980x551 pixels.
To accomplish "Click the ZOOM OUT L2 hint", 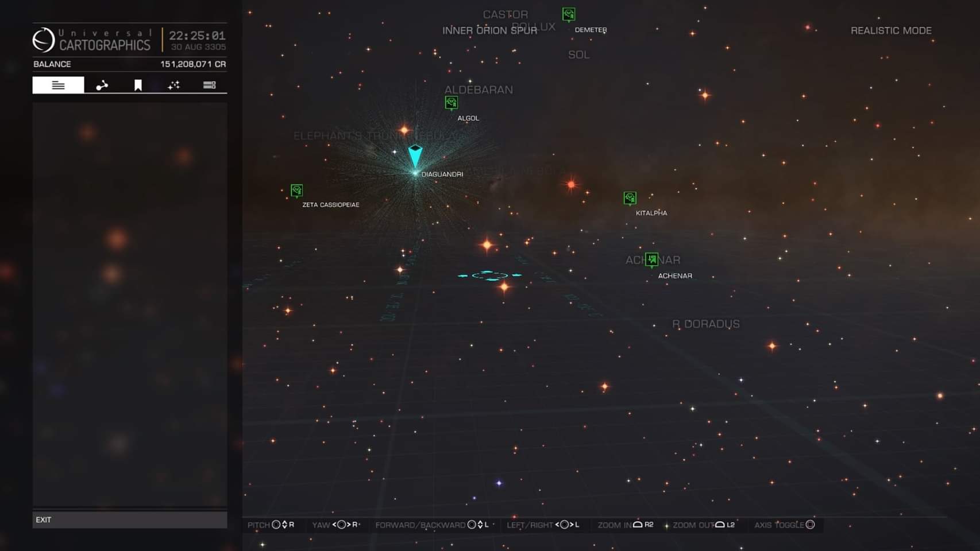I will point(704,525).
